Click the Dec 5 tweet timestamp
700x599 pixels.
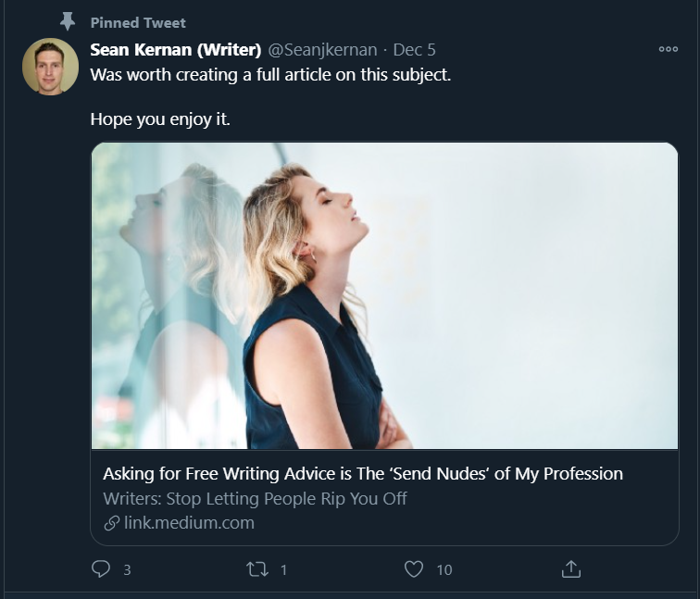pyautogui.click(x=414, y=50)
